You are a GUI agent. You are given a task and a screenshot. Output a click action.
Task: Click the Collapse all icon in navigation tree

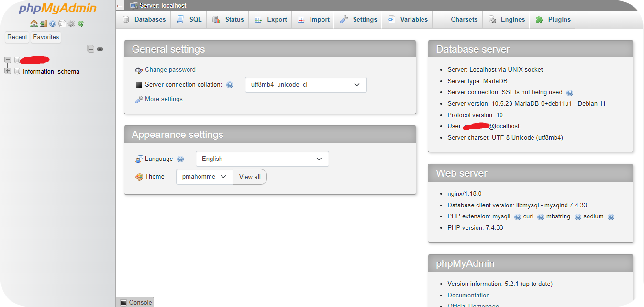pos(90,49)
